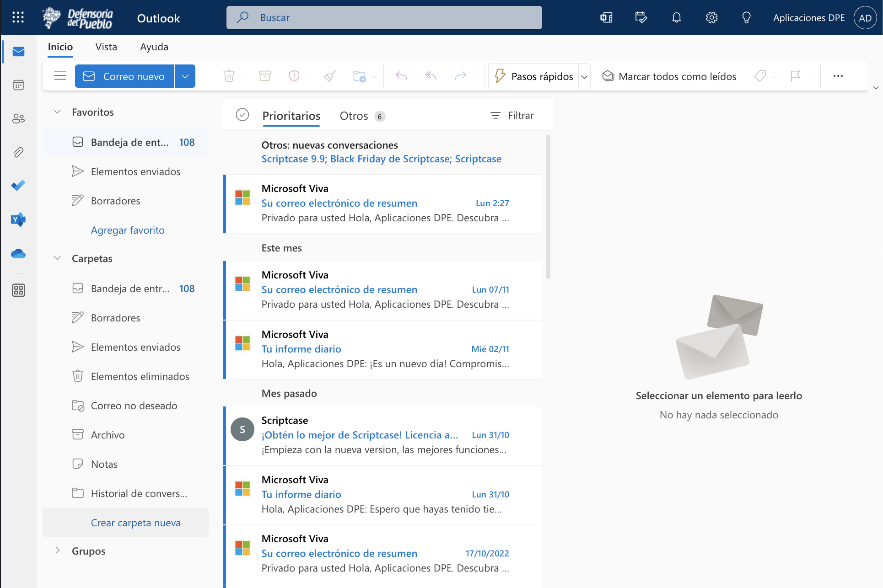
Task: Select the Prioritarios inbox tab
Action: point(291,116)
